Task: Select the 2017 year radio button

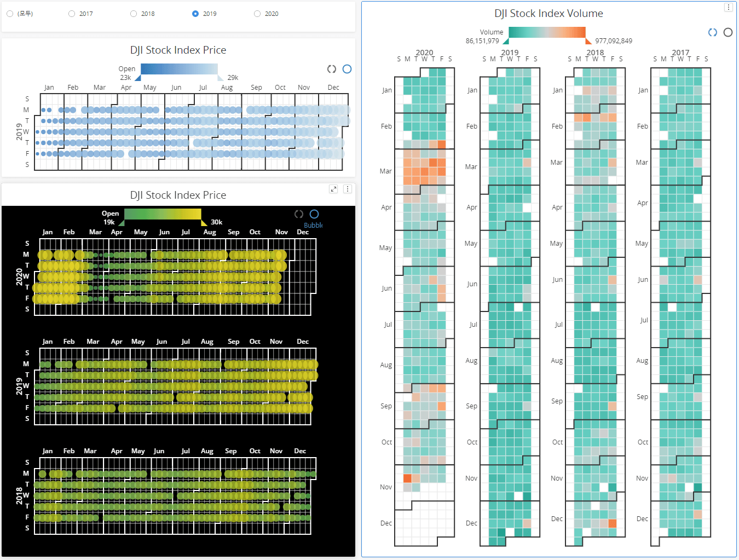Action: 72,14
